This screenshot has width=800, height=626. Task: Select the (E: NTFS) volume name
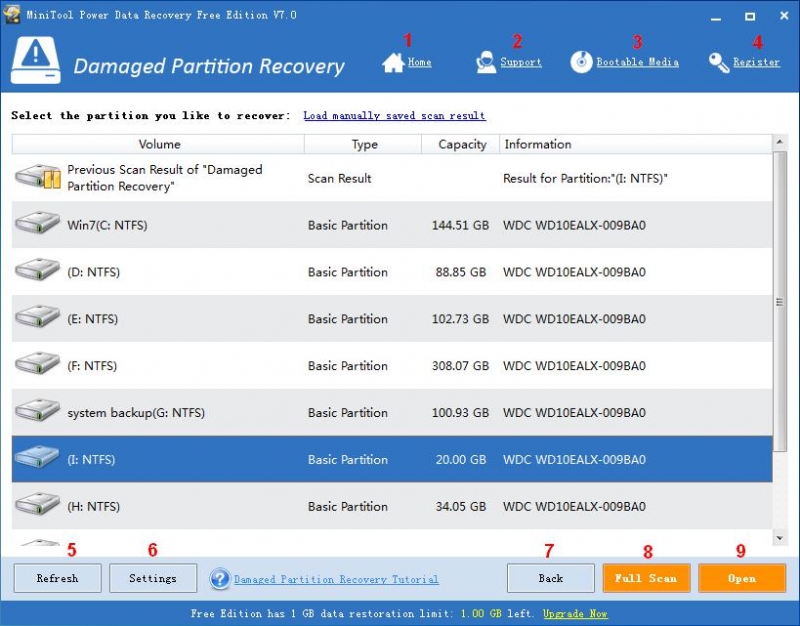point(92,319)
